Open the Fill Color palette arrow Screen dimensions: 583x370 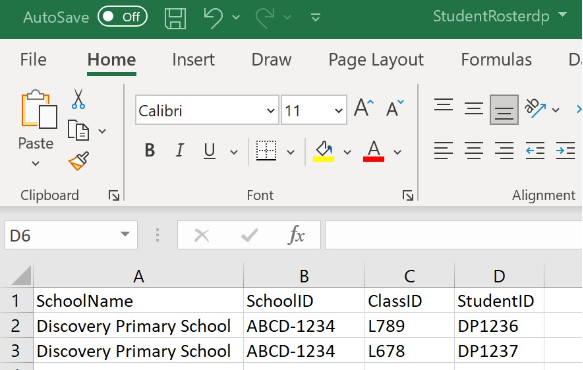click(x=347, y=152)
